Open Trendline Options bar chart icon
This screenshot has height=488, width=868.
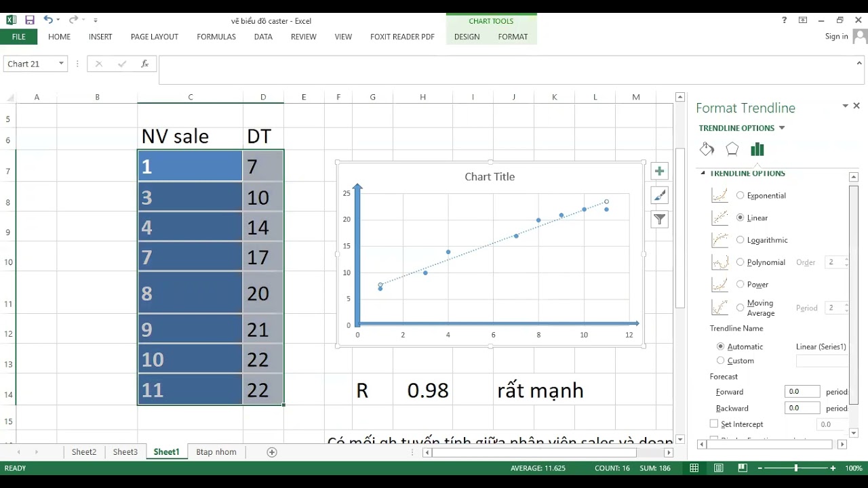[x=757, y=150]
